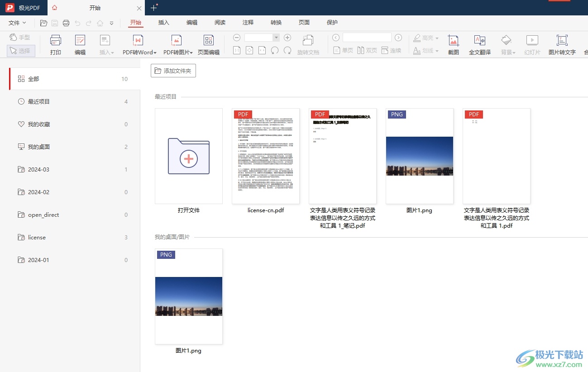Click the undo arrow icon
This screenshot has height=372, width=588.
pos(77,23)
